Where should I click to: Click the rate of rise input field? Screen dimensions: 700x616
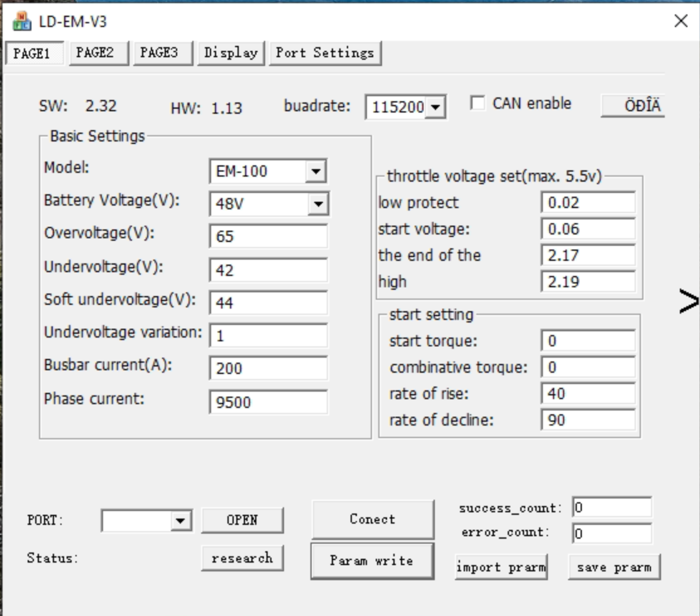[x=588, y=394]
